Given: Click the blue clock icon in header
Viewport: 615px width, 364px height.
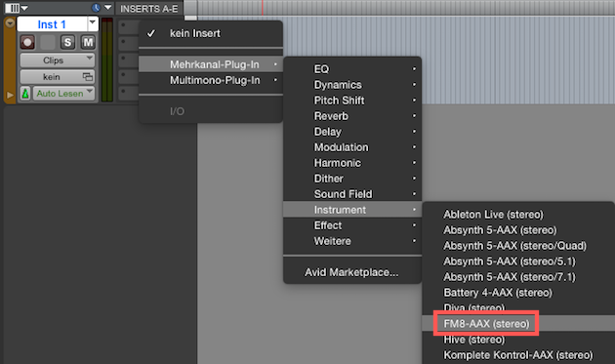Looking at the screenshot, I should pos(96,8).
